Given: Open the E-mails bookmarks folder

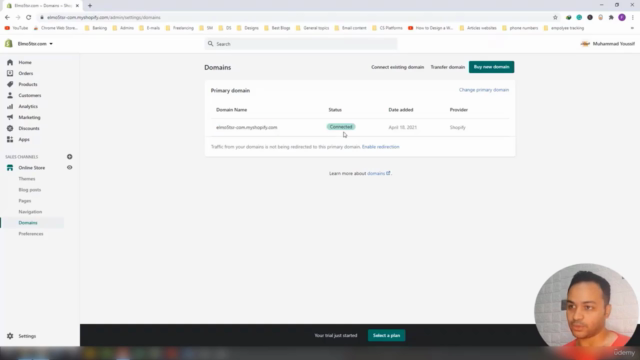Looking at the screenshot, I should point(149,28).
